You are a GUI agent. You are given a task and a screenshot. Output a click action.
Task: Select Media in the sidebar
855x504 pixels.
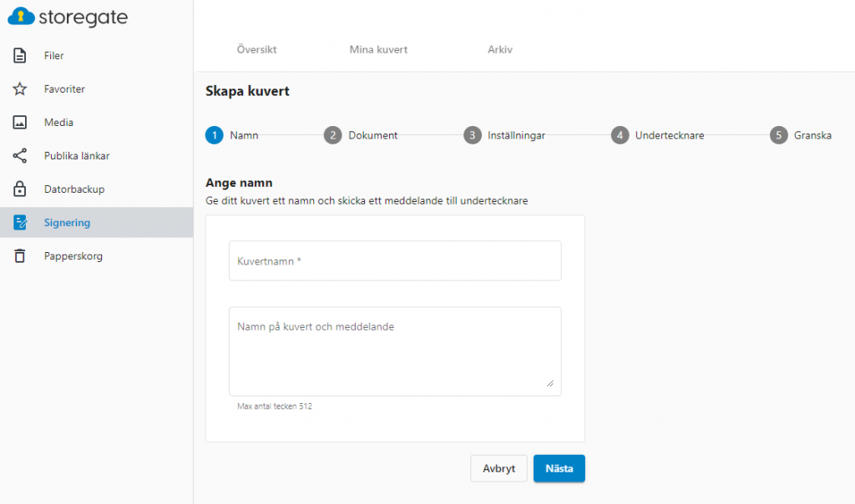tap(59, 123)
